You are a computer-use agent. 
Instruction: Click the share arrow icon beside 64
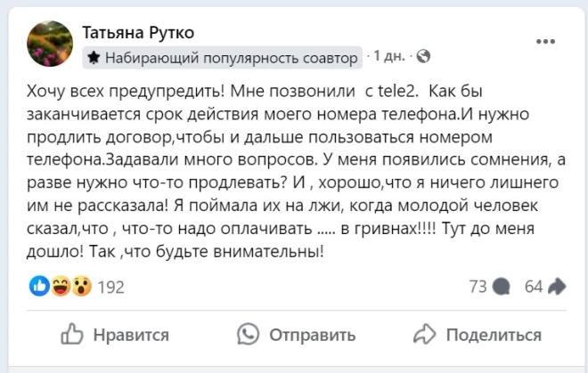[x=558, y=287]
